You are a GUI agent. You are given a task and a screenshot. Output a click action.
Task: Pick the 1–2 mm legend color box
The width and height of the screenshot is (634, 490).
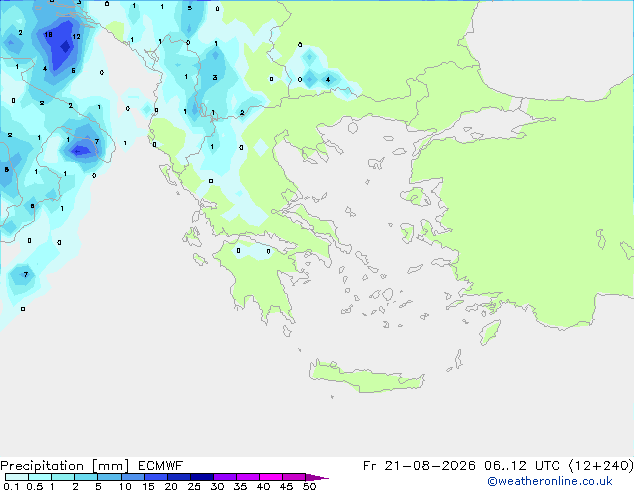click(63, 477)
